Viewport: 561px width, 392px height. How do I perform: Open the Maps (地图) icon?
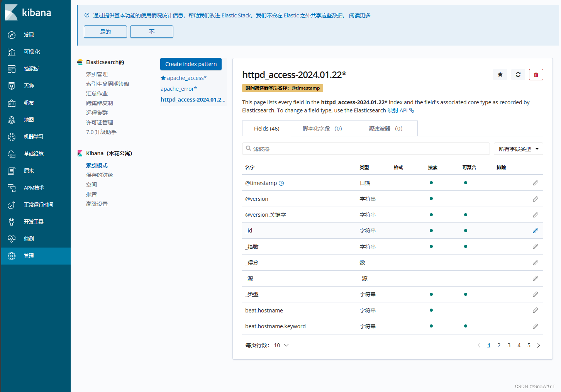(12, 120)
